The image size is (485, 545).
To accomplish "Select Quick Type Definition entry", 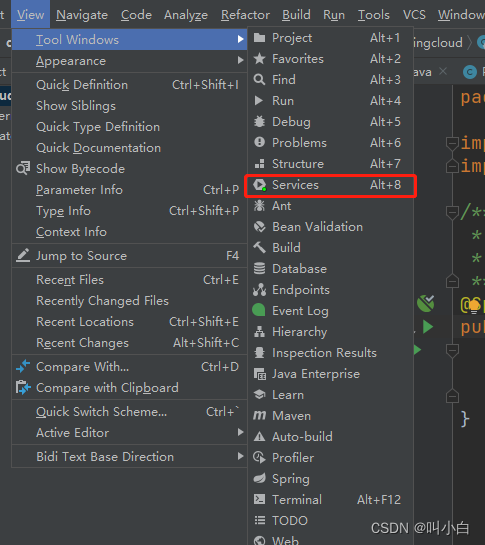I will (129, 127).
